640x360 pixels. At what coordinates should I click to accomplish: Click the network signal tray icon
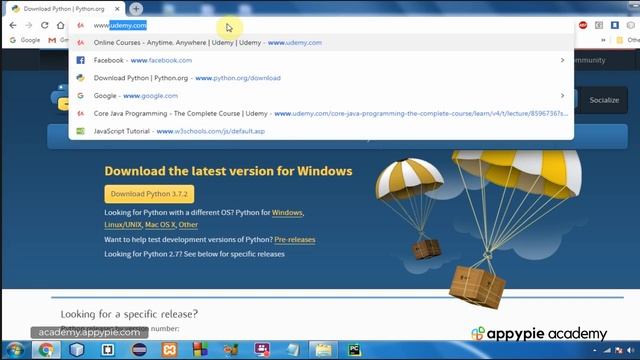point(607,350)
